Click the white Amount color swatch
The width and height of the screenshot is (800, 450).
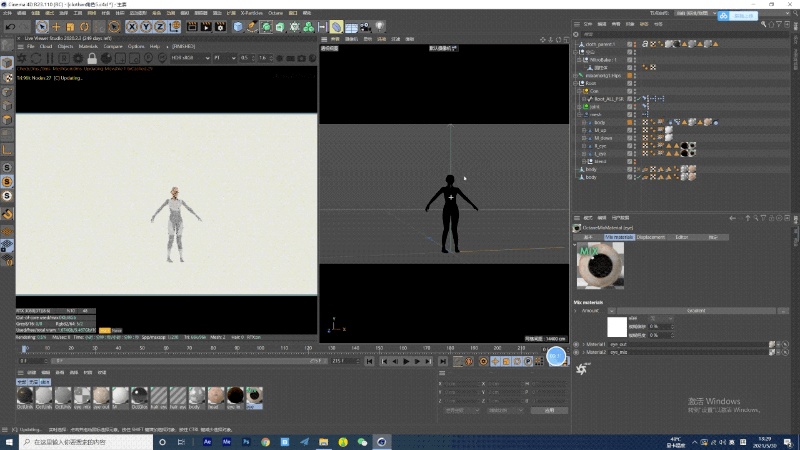click(x=616, y=326)
